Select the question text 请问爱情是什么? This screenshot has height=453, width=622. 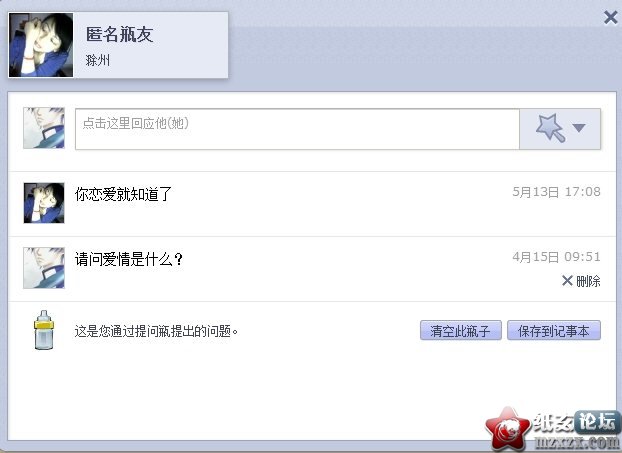point(129,259)
